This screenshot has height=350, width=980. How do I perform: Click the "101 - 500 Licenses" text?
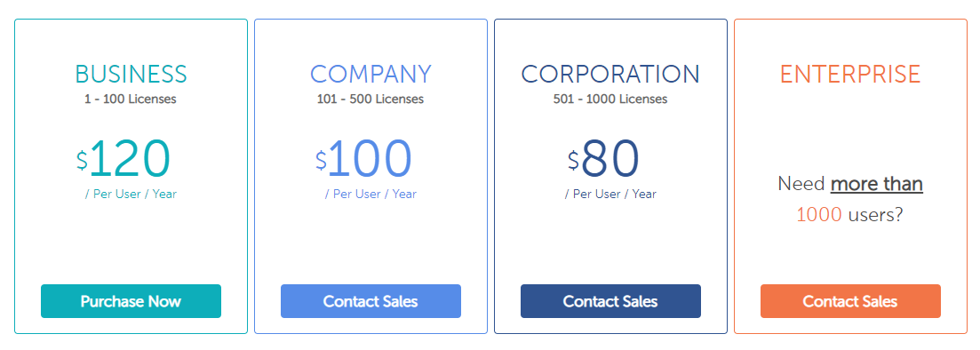pos(370,99)
